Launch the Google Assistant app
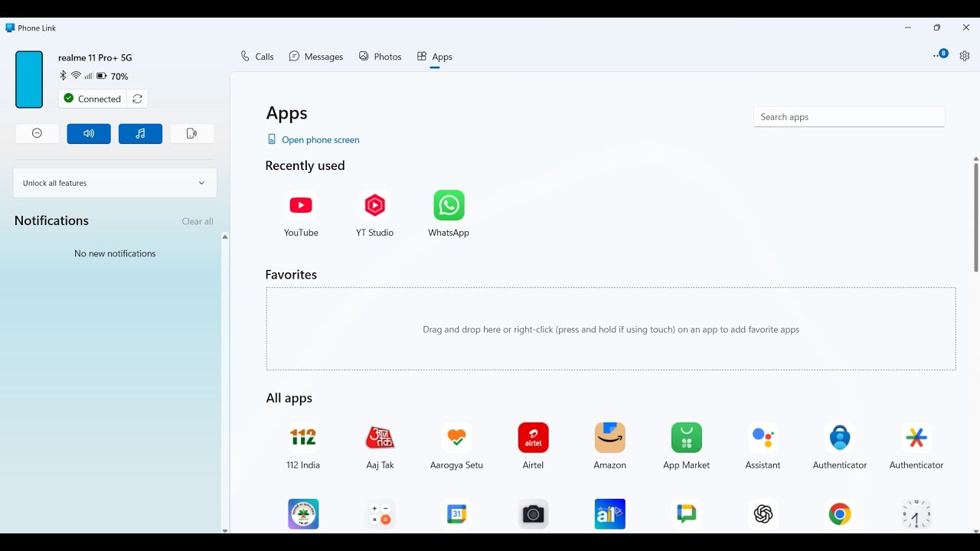 [x=763, y=446]
